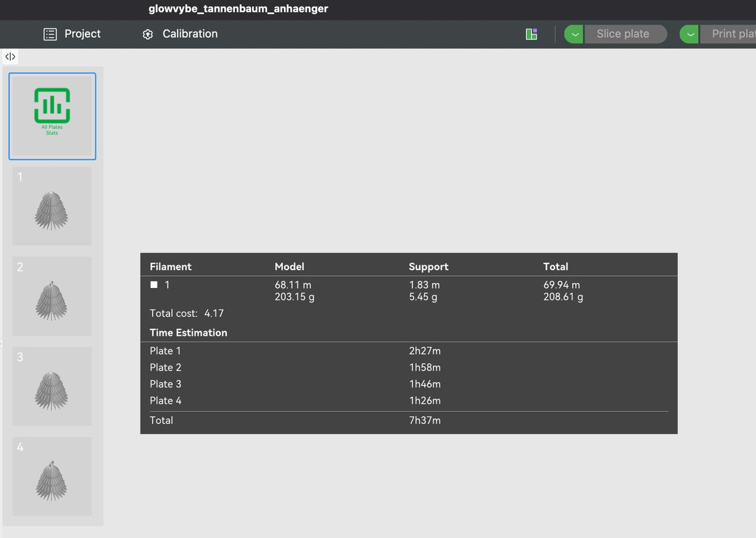
Task: Collapse sidebar with the arrows icon
Action: pos(10,57)
